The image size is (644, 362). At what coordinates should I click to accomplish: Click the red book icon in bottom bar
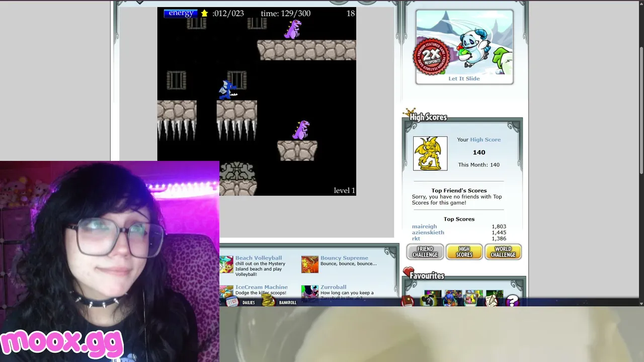click(408, 301)
